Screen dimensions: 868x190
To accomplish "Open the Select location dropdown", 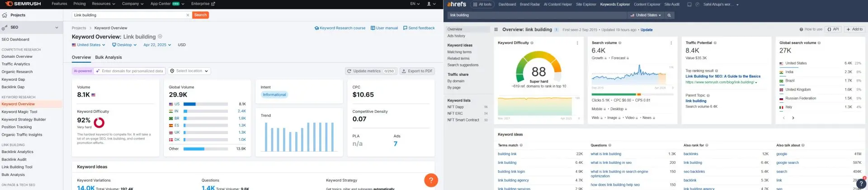I will 189,71.
